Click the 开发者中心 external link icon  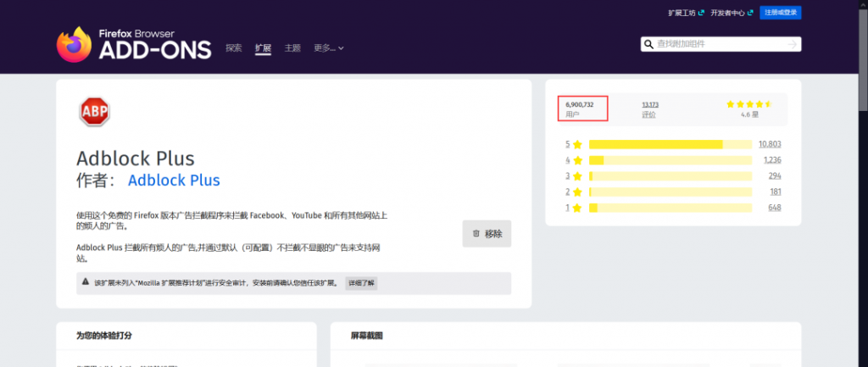(x=751, y=13)
